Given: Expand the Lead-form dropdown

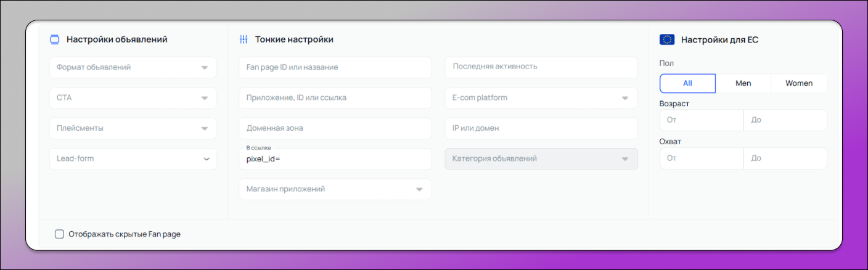Looking at the screenshot, I should [x=133, y=158].
